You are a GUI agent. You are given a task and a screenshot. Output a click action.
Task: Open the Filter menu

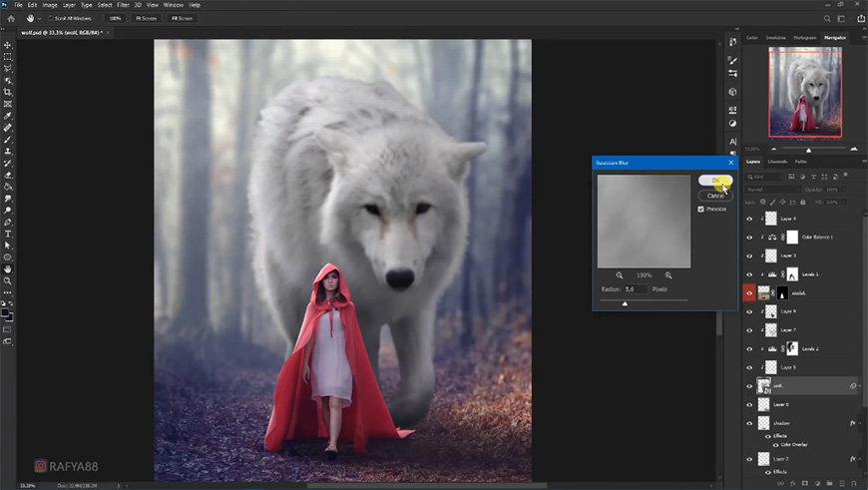(x=123, y=5)
